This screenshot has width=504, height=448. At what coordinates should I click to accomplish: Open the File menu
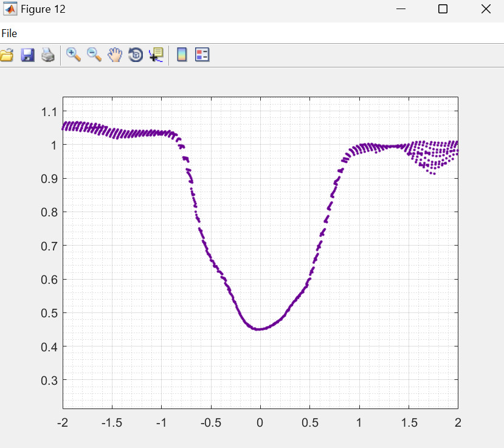(x=9, y=33)
